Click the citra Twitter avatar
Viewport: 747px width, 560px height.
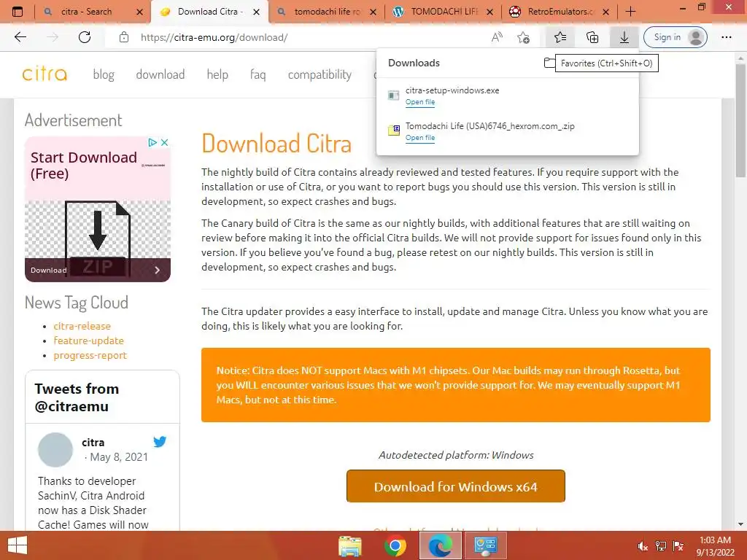pyautogui.click(x=55, y=449)
